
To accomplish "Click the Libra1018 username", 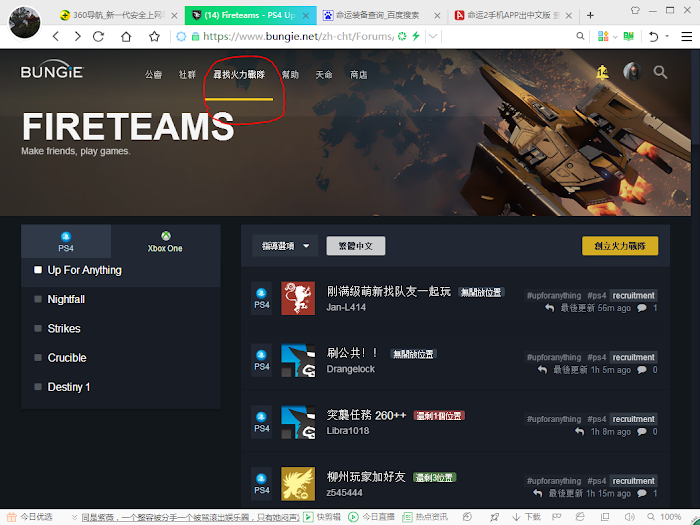I will pyautogui.click(x=348, y=431).
